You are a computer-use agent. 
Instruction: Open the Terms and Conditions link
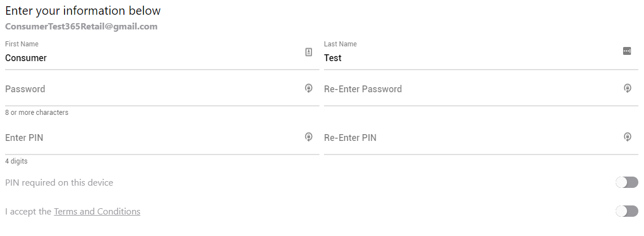click(x=97, y=212)
